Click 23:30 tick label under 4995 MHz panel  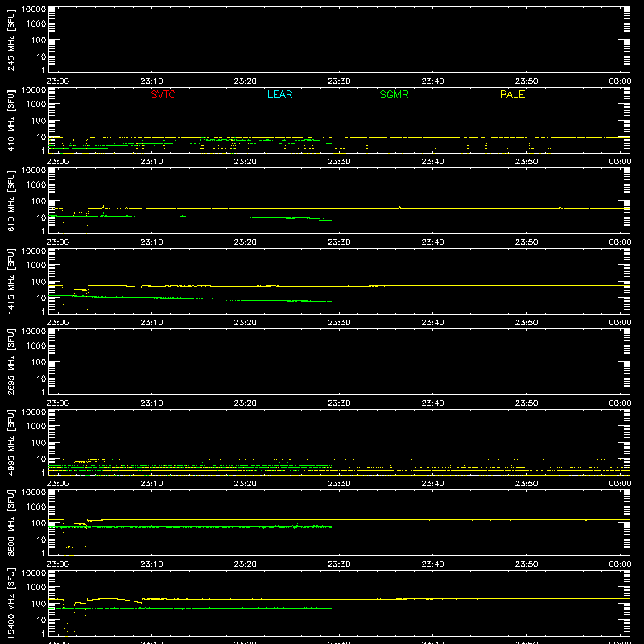click(339, 484)
